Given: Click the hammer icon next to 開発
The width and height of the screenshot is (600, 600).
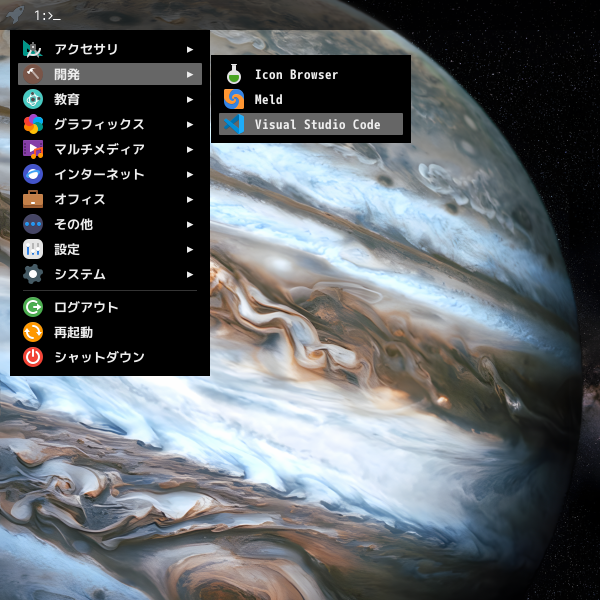Looking at the screenshot, I should tap(33, 74).
